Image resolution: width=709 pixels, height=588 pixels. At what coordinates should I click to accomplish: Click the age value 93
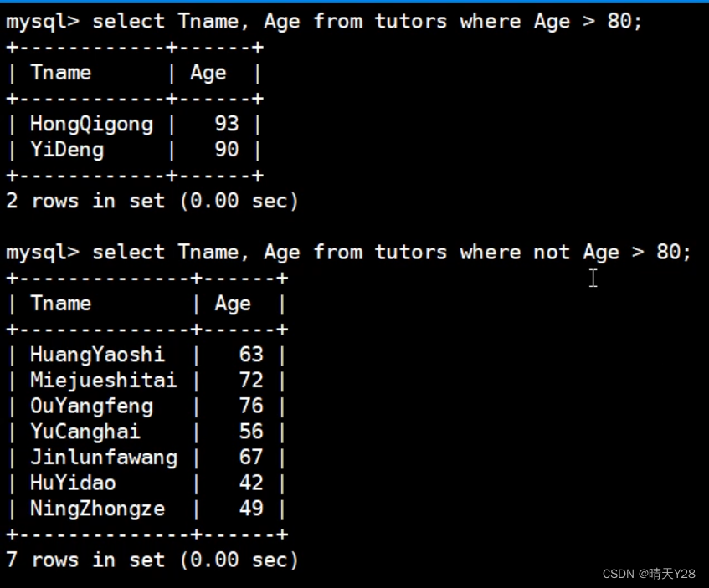(227, 124)
